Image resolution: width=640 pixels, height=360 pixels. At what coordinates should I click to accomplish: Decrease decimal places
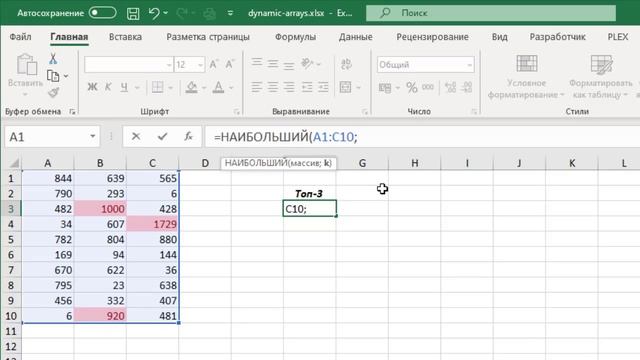point(467,87)
